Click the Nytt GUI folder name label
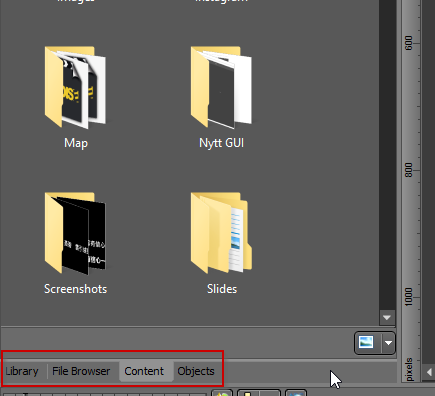This screenshot has height=396, width=435. (x=221, y=143)
